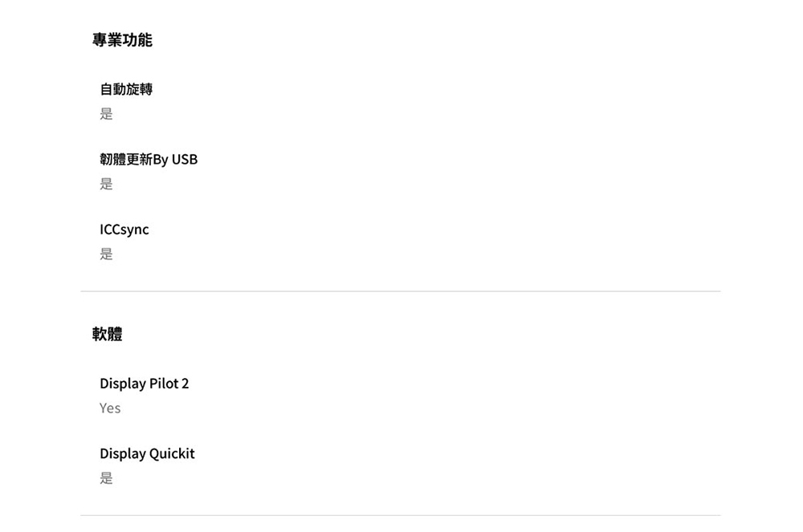The width and height of the screenshot is (803, 532).
Task: Click the divider line below Display Quickit
Action: click(x=400, y=515)
